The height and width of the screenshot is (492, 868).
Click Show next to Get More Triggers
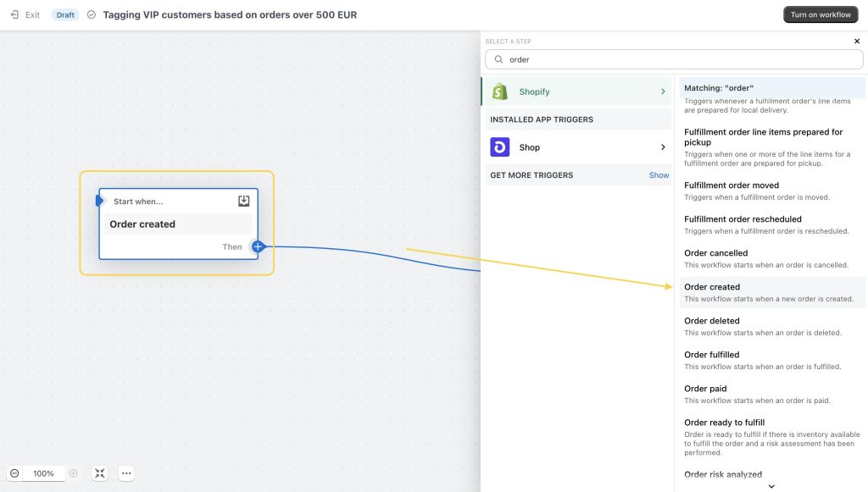tap(659, 174)
